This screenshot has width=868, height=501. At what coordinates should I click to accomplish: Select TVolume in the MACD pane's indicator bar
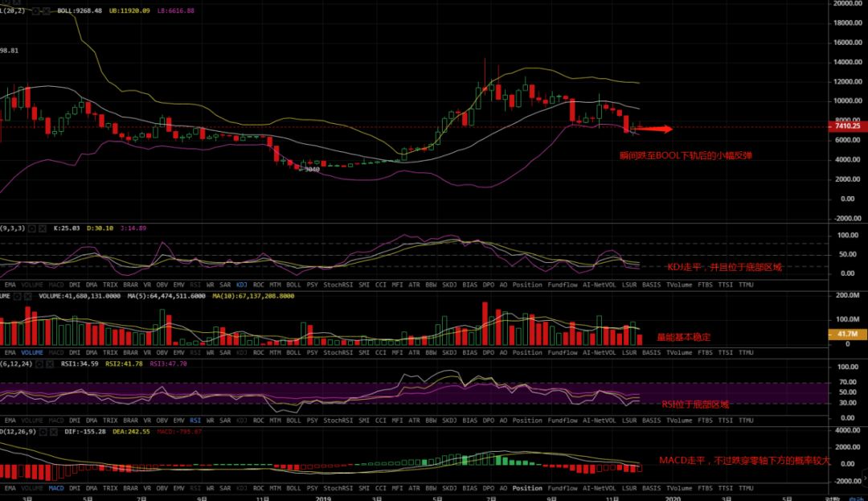(679, 488)
